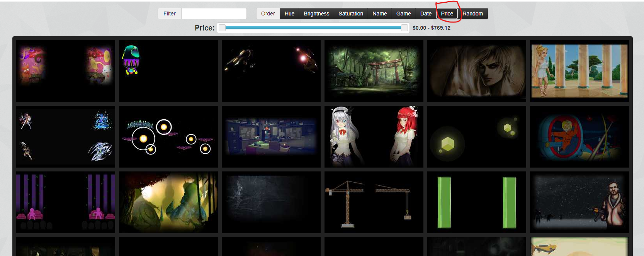Open the glowing green cubes background
The width and height of the screenshot is (644, 256).
pyautogui.click(x=477, y=137)
